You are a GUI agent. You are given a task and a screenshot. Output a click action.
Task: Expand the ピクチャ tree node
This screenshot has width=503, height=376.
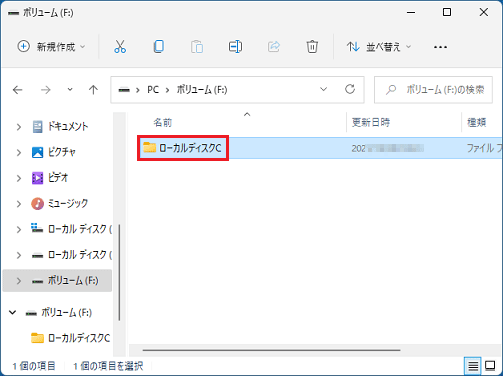(19, 152)
